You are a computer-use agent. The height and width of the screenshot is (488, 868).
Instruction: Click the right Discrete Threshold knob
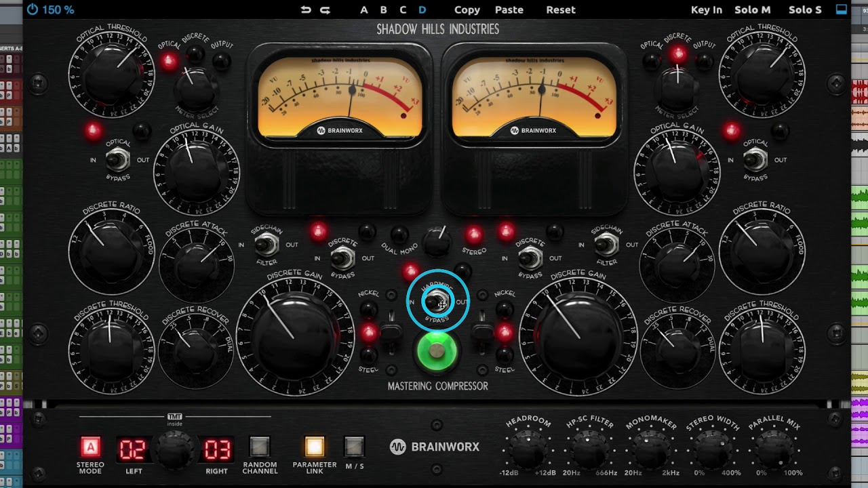click(x=762, y=351)
